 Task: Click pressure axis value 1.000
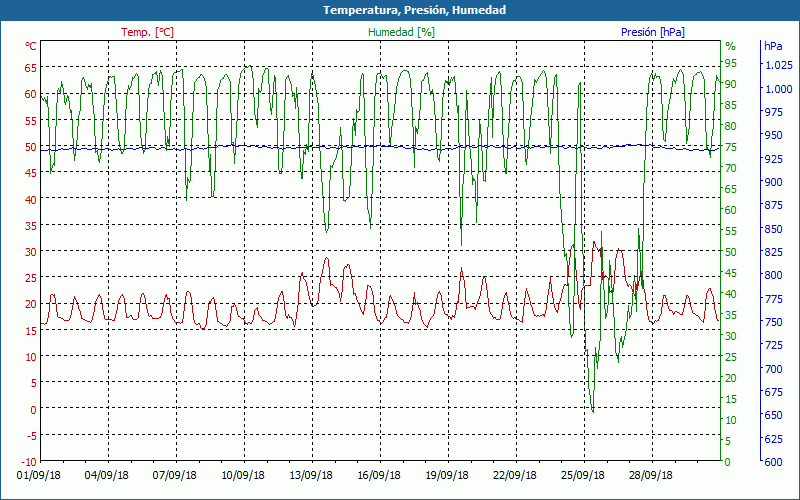pos(779,89)
